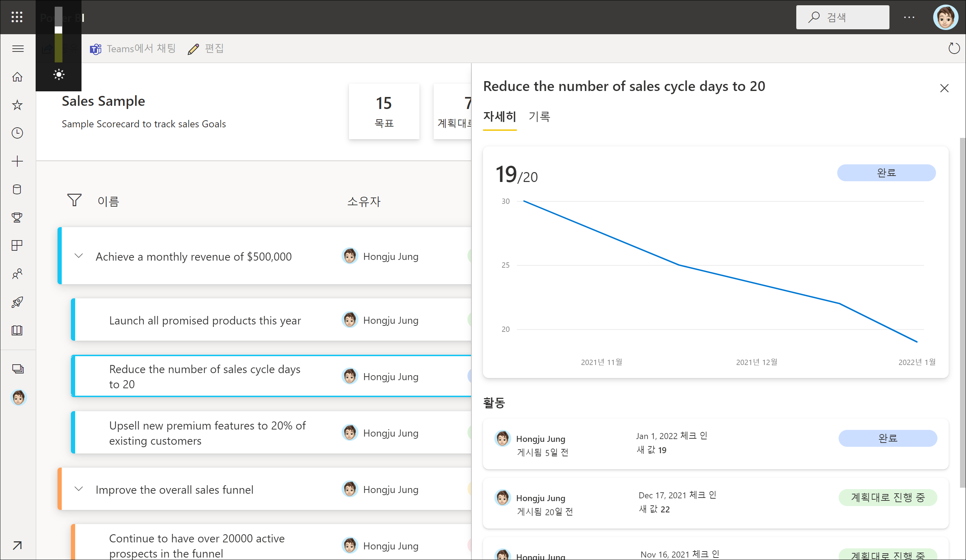
Task: Open Deployment pipelines rocket icon
Action: pos(17,302)
